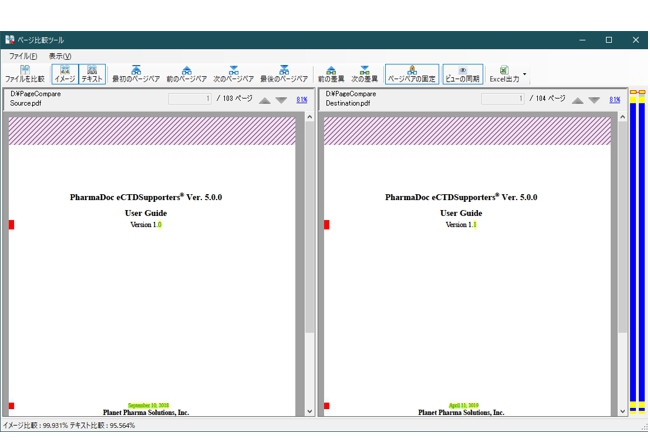The height and width of the screenshot is (440, 650).
Task: Go to 前のページペア previous page pair
Action: (x=187, y=74)
